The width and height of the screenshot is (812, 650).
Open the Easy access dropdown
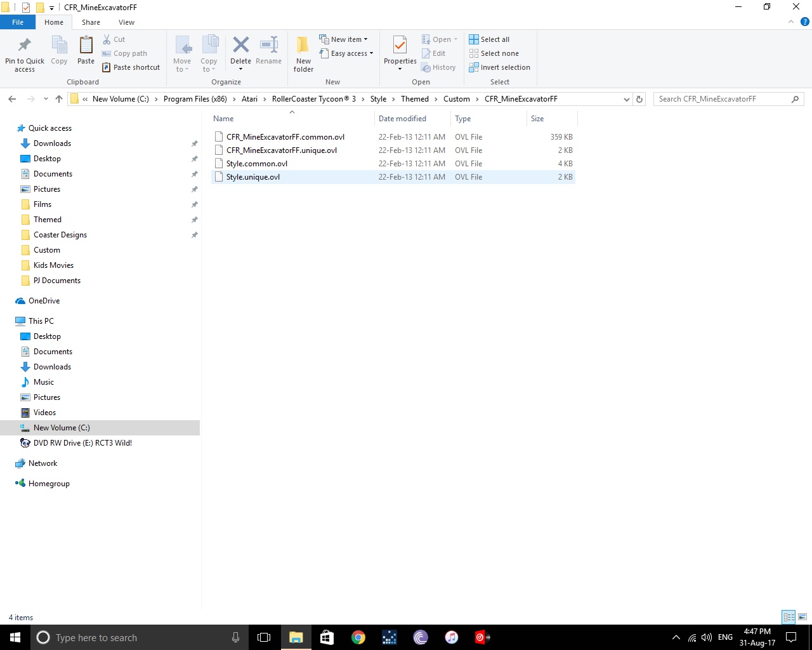346,53
